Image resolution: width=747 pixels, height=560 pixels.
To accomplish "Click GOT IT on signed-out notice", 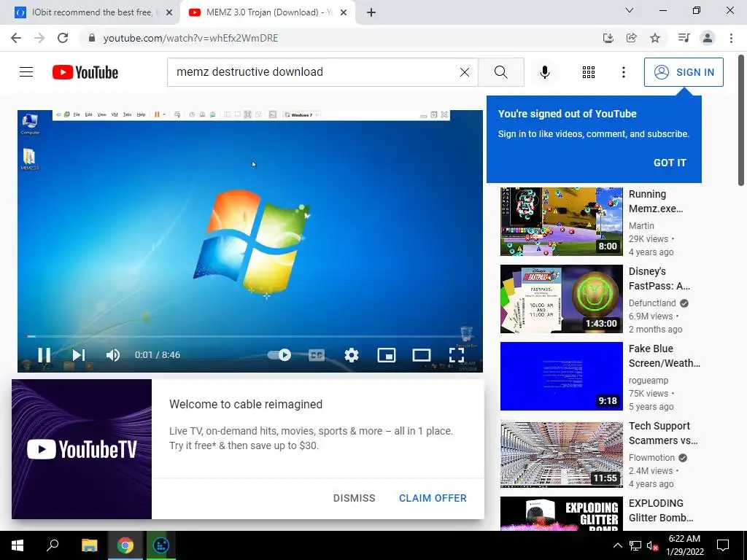I will (x=670, y=163).
